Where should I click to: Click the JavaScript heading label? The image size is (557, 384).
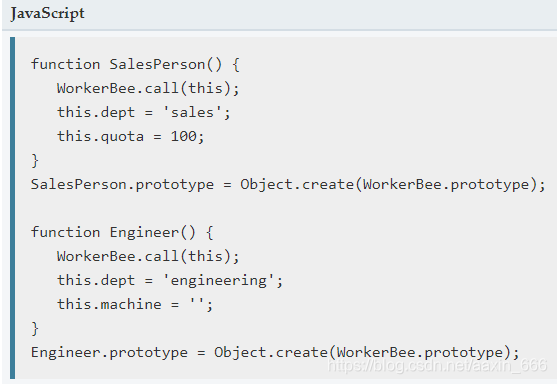pos(47,13)
